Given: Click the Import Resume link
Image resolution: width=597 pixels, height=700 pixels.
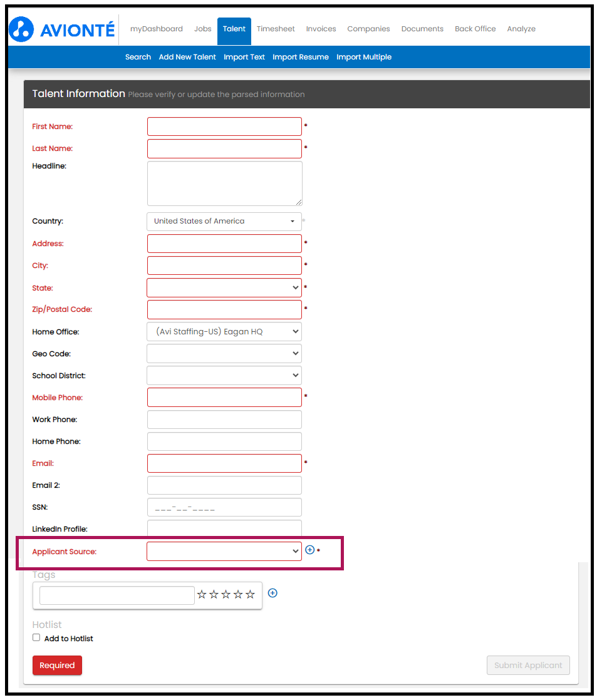Looking at the screenshot, I should pos(301,57).
